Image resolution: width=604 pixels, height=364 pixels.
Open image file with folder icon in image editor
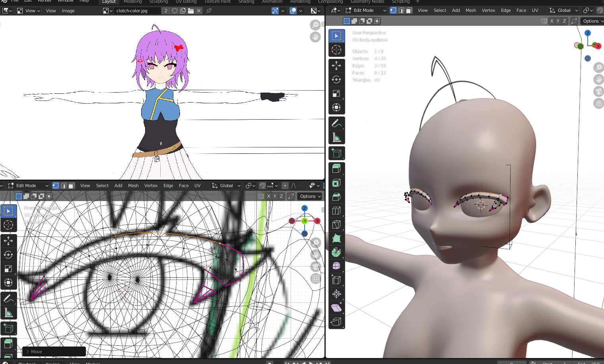point(191,11)
